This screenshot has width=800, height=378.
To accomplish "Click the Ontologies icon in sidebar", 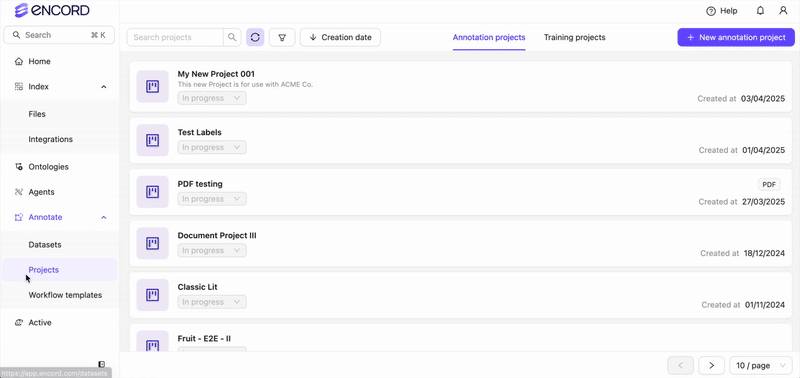I will pos(19,167).
